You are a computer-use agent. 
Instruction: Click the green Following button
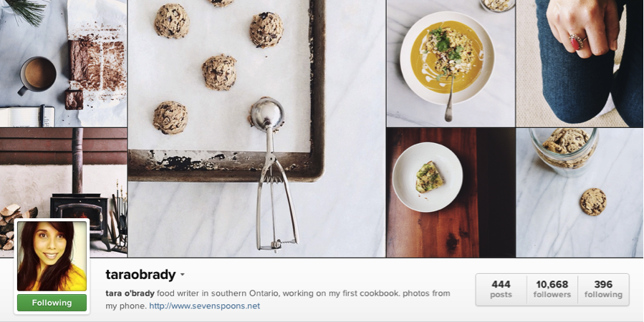[52, 303]
